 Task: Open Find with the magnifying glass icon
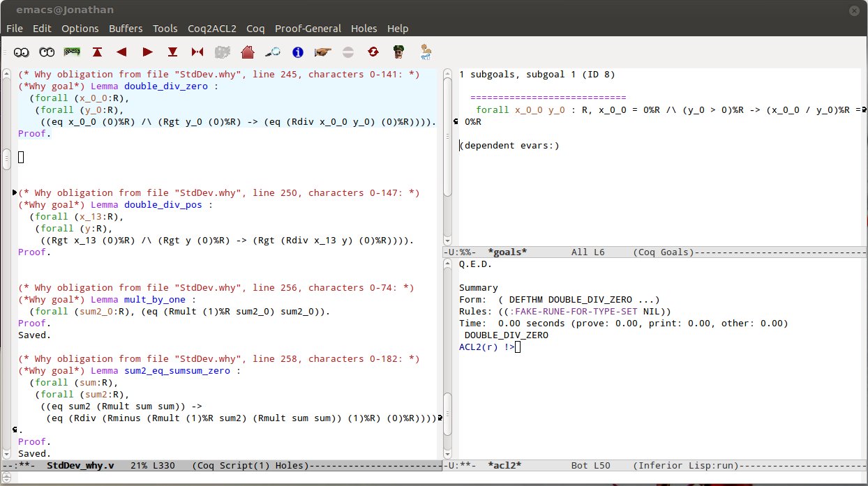click(x=273, y=52)
